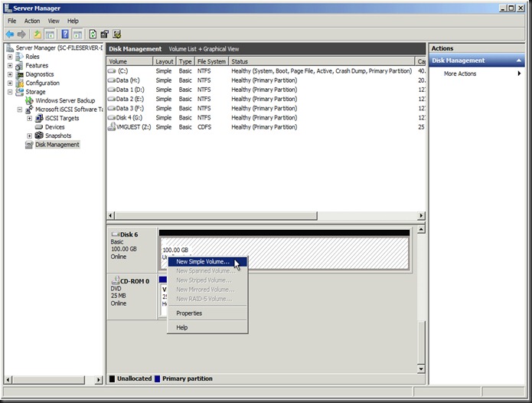Select the Devices node under iSCSI

[x=54, y=127]
